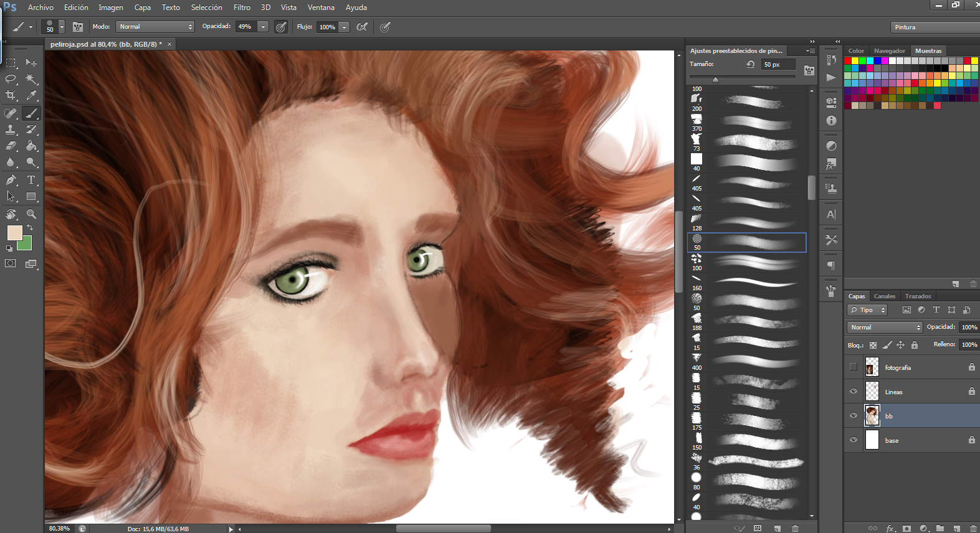Select the Rectangular Marquee tool
Image resolution: width=980 pixels, height=533 pixels.
[11, 63]
